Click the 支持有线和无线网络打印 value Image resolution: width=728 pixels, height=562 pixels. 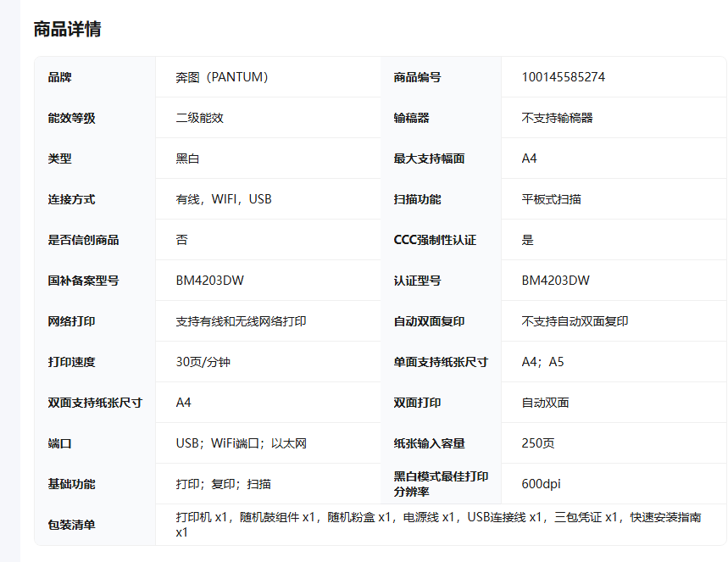[241, 321]
